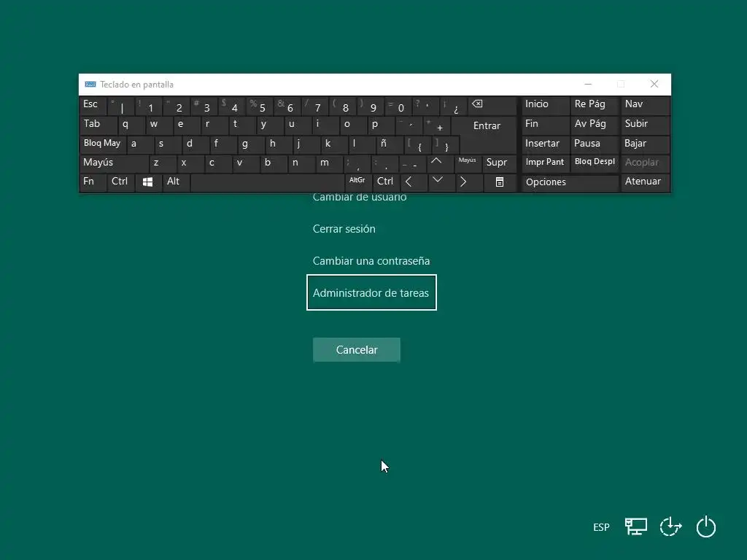Click the space bar key
This screenshot has height=560, width=747.
[267, 182]
